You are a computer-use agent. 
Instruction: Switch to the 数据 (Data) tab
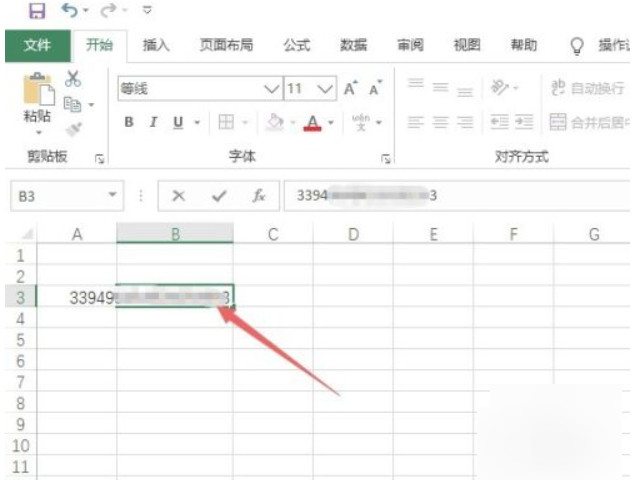353,45
